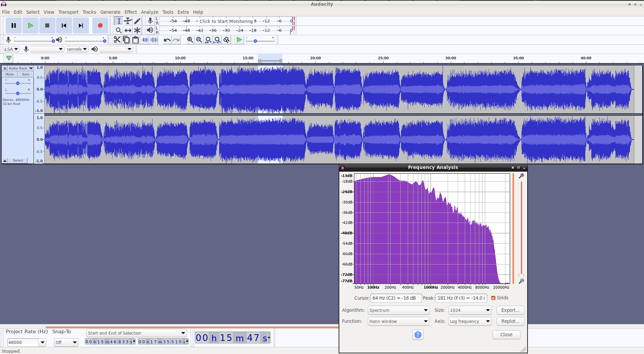Choose the Time Shift tool
644x354 pixels.
128,30
